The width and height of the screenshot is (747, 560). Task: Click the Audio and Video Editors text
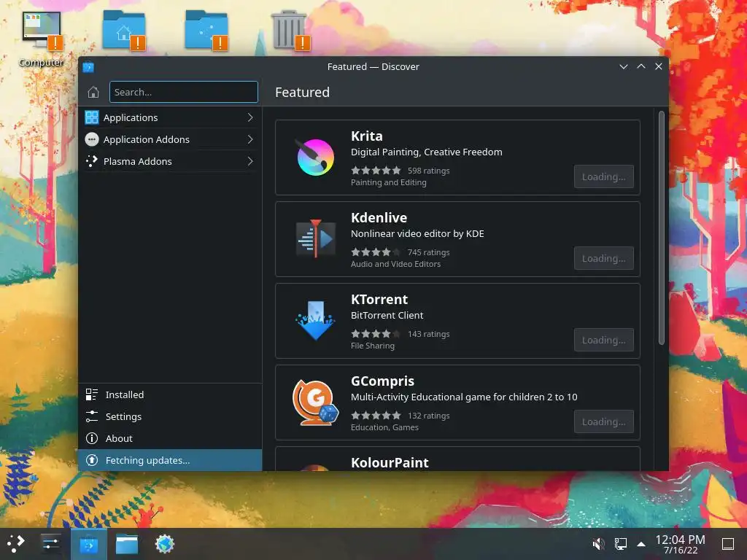395,264
